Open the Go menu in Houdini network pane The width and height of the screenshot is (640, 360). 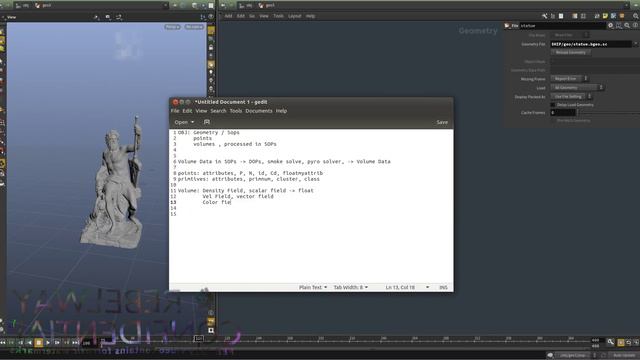(x=252, y=16)
